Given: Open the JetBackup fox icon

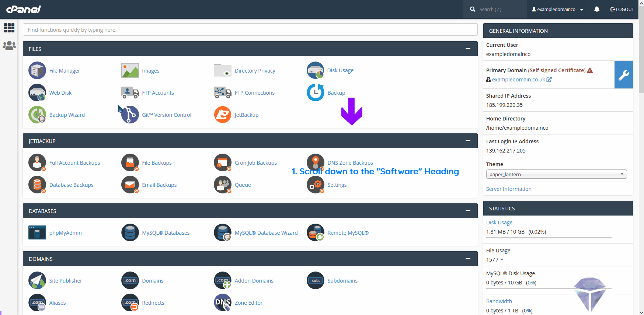Looking at the screenshot, I should [223, 115].
